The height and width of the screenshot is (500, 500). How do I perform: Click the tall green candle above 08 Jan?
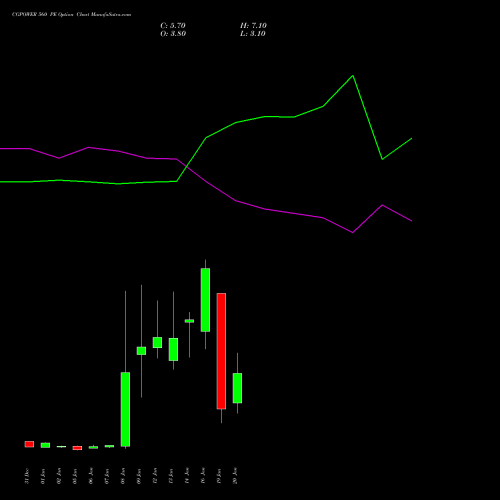tap(125, 409)
